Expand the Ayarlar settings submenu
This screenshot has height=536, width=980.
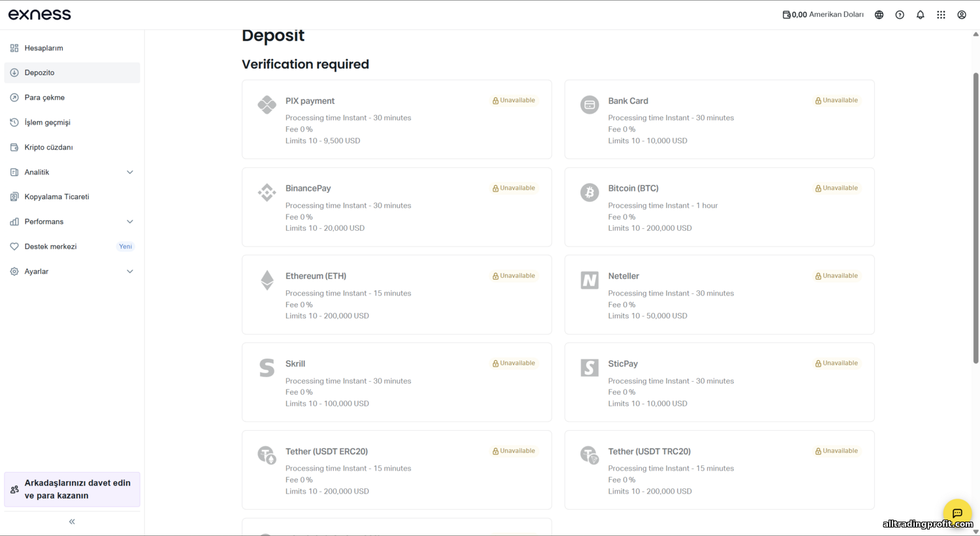tap(129, 271)
